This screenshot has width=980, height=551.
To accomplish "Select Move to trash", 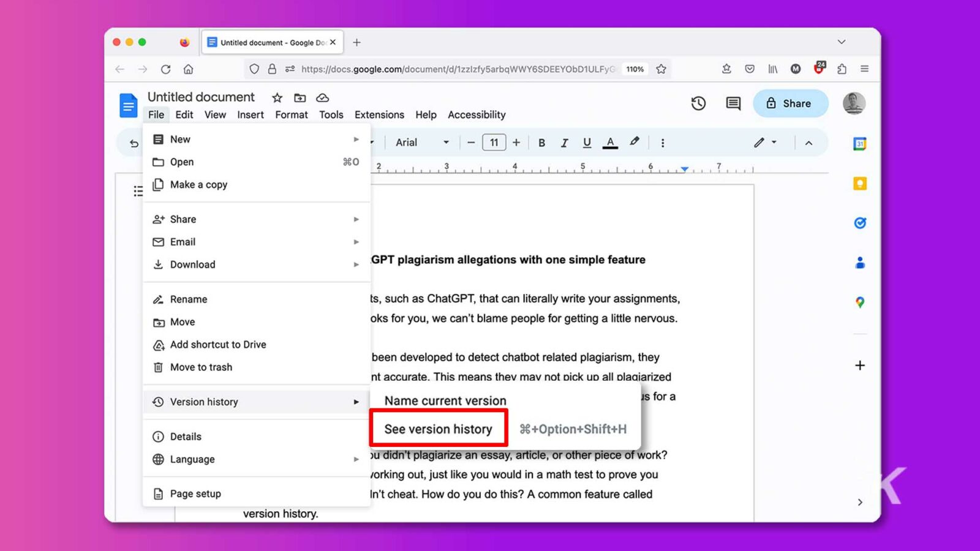I will pos(257,367).
